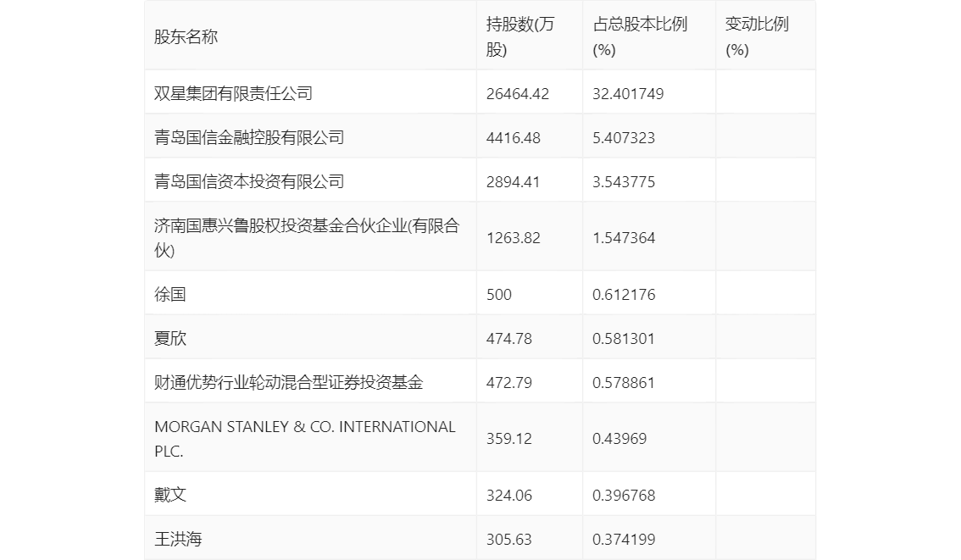Click the 持股数(万股) column header
Image resolution: width=961 pixels, height=560 pixels.
click(x=519, y=36)
